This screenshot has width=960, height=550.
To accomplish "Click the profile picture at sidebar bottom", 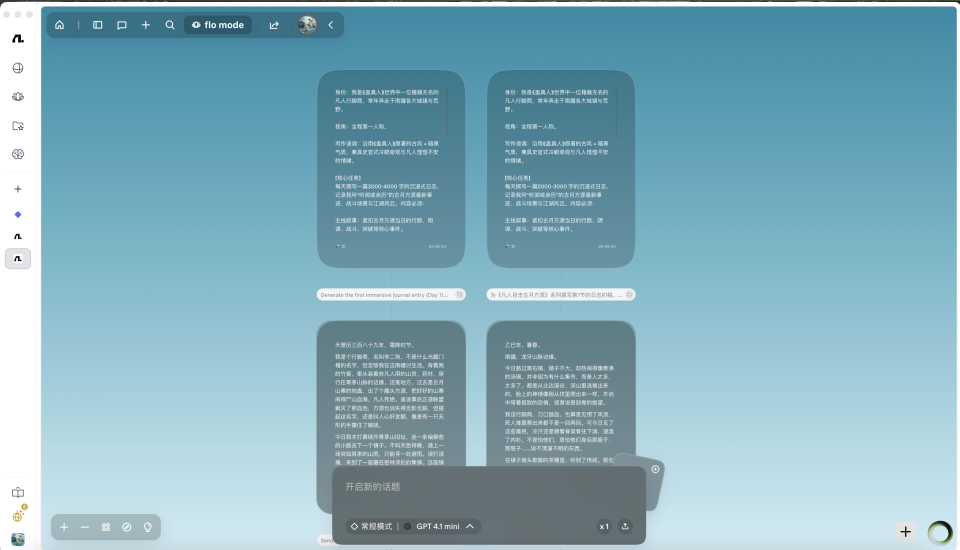I will tap(18, 539).
